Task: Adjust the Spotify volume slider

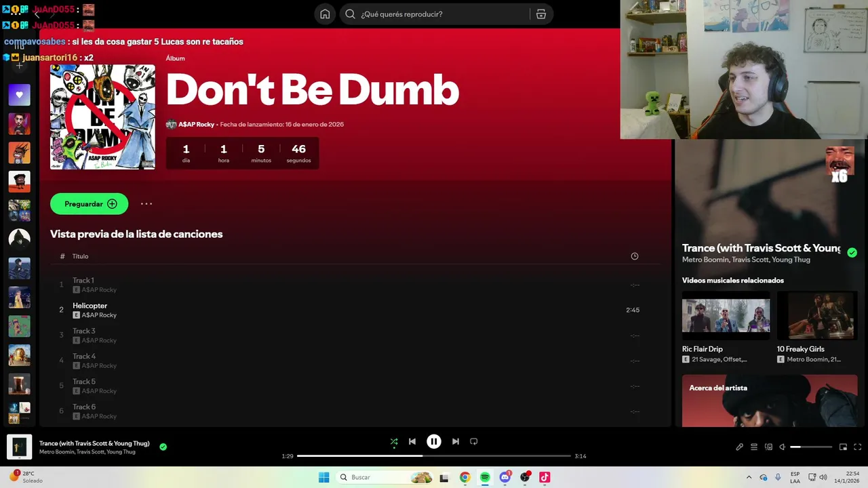Action: coord(811,447)
